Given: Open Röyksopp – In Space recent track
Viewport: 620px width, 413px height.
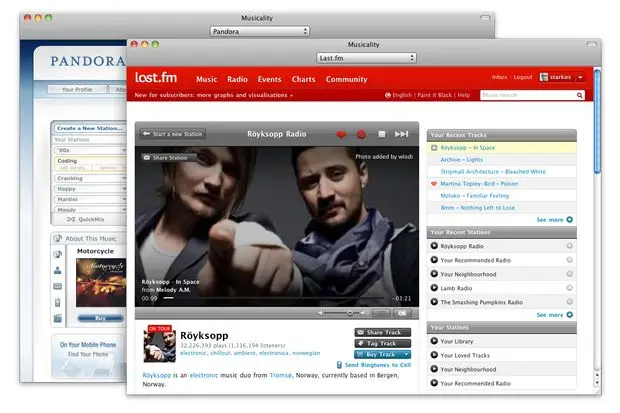Looking at the screenshot, I should pos(468,148).
